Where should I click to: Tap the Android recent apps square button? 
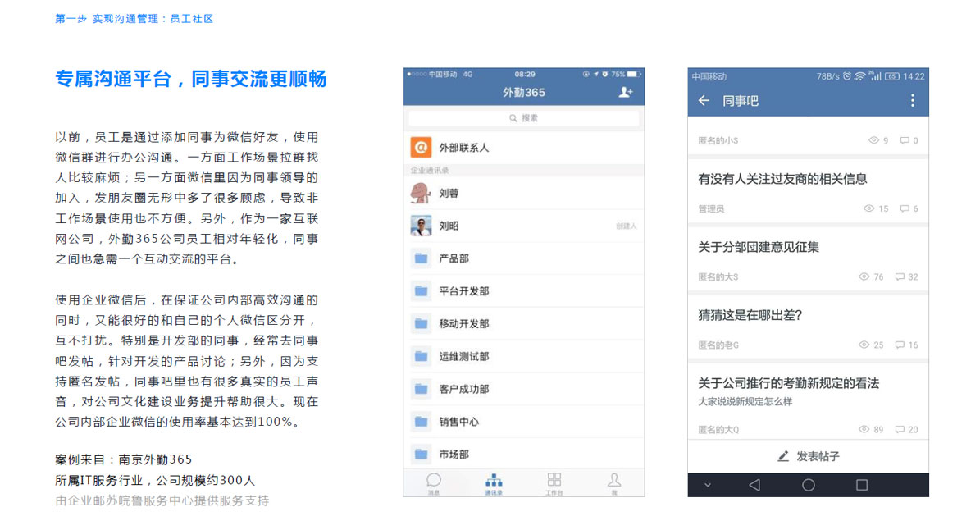tap(862, 485)
